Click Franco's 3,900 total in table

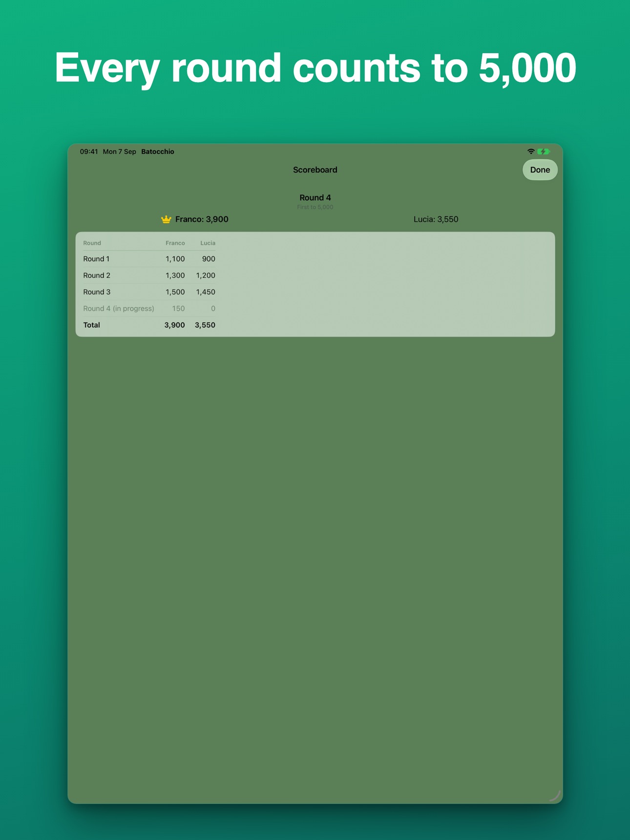click(174, 325)
